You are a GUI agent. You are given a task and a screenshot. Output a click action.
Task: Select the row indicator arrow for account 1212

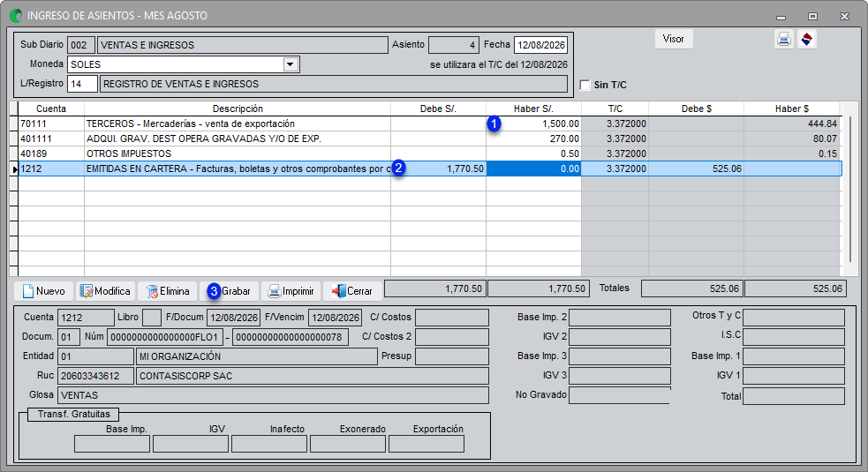pyautogui.click(x=14, y=169)
